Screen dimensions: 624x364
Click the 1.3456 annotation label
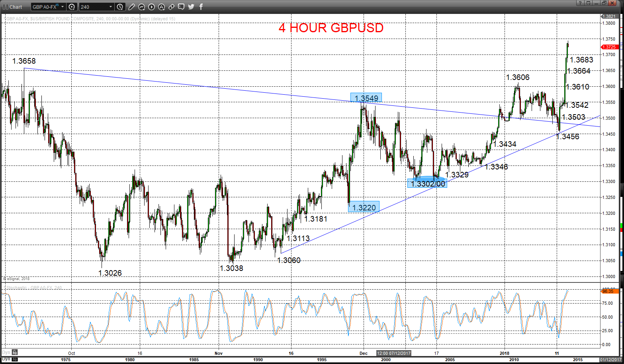point(567,136)
